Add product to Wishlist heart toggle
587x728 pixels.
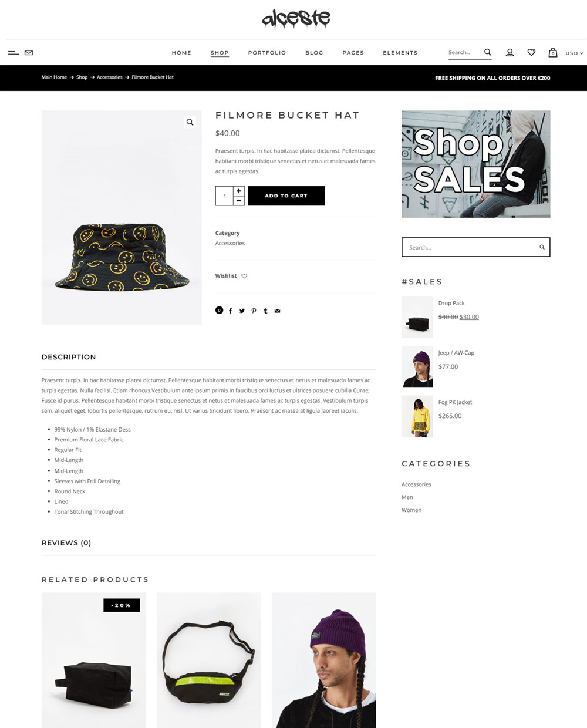click(244, 276)
